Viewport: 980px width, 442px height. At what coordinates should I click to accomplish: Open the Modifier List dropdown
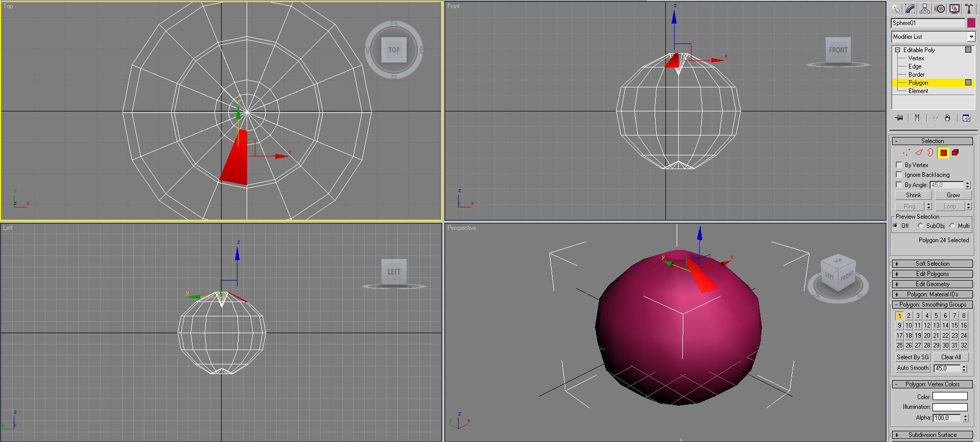point(971,37)
